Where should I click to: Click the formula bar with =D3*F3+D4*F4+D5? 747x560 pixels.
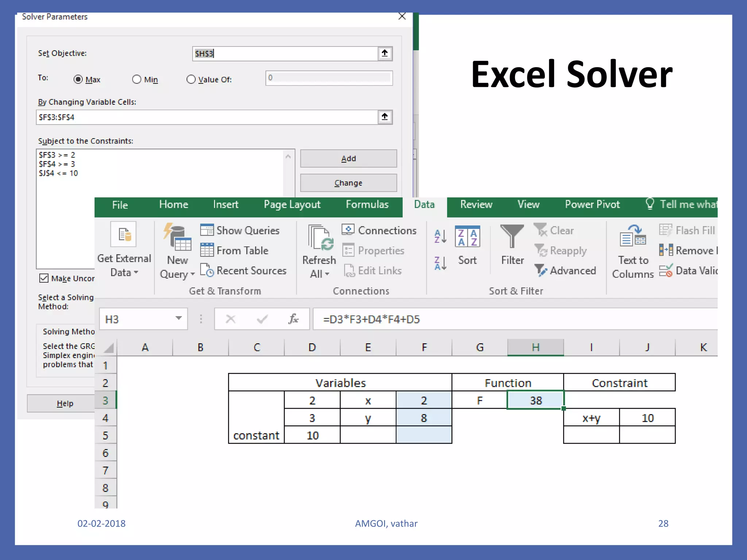[515, 319]
